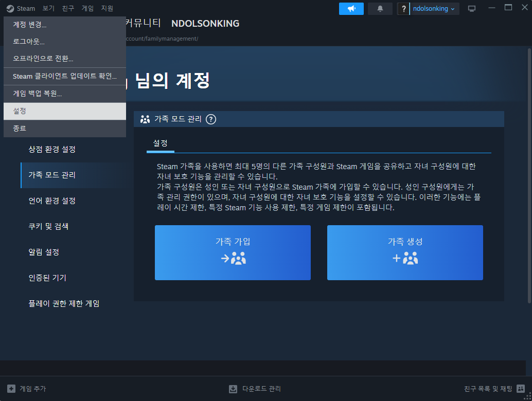Go to NDOLSONKING profile tab
532x401 pixels.
[205, 23]
